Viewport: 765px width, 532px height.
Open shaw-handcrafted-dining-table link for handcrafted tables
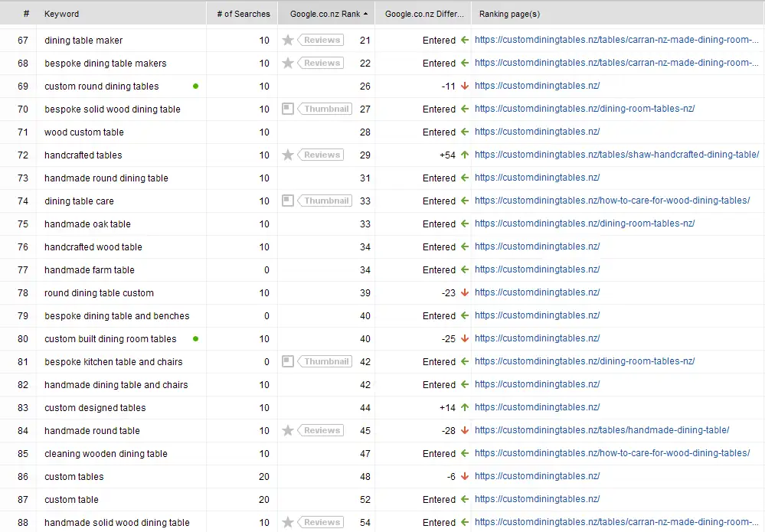pyautogui.click(x=616, y=155)
